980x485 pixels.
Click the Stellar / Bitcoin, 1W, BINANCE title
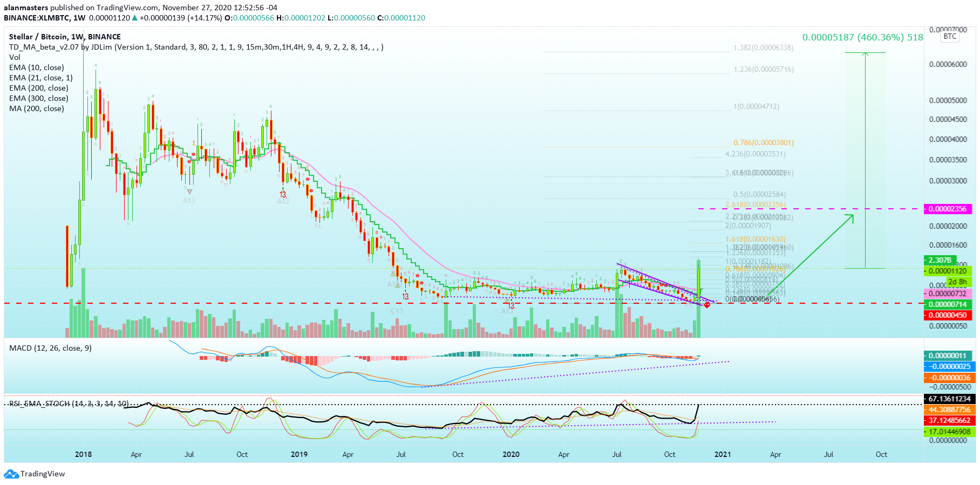point(65,37)
